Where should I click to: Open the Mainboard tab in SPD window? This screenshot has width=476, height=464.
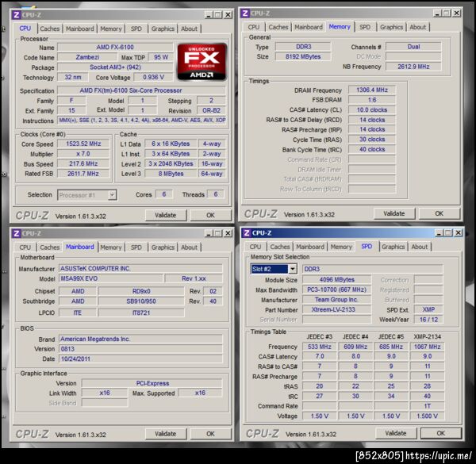310,247
